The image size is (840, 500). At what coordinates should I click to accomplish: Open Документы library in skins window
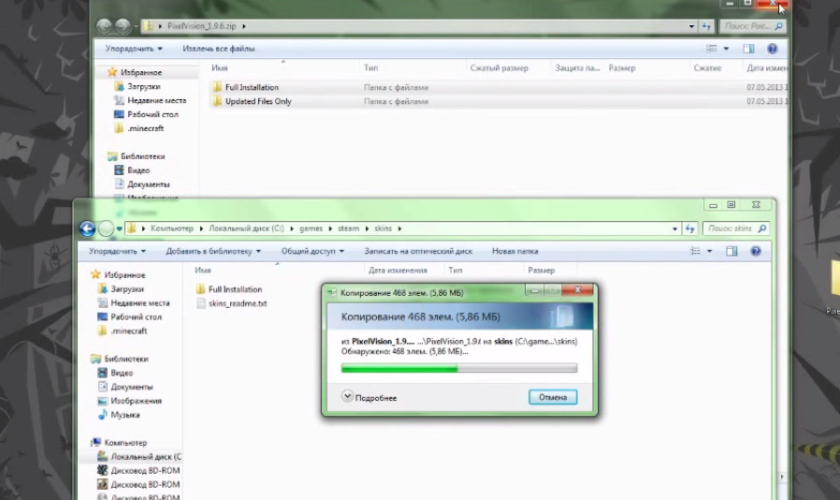tap(132, 387)
